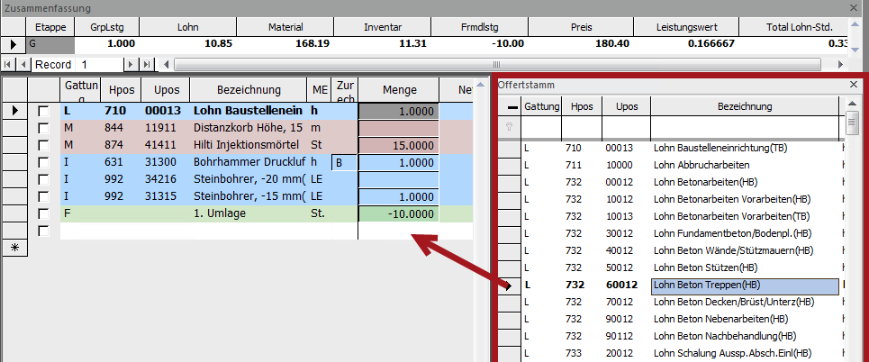Go to last record arrow
Screen dimensions: 869x362
(146, 65)
